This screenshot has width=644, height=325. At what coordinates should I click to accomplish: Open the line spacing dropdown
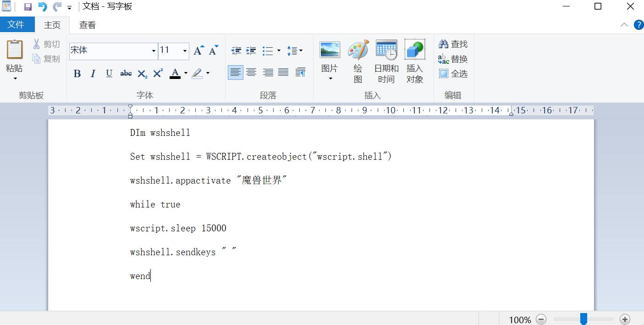pyautogui.click(x=294, y=50)
